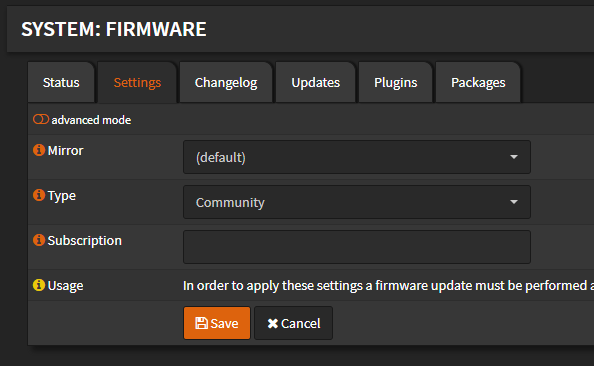Cancel the firmware settings changes
594x366 pixels.
pos(294,323)
